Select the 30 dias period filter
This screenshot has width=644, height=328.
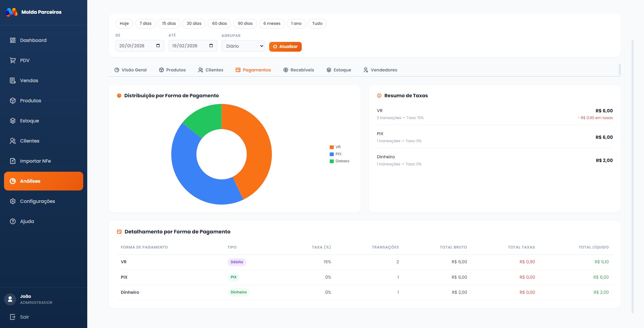(194, 23)
